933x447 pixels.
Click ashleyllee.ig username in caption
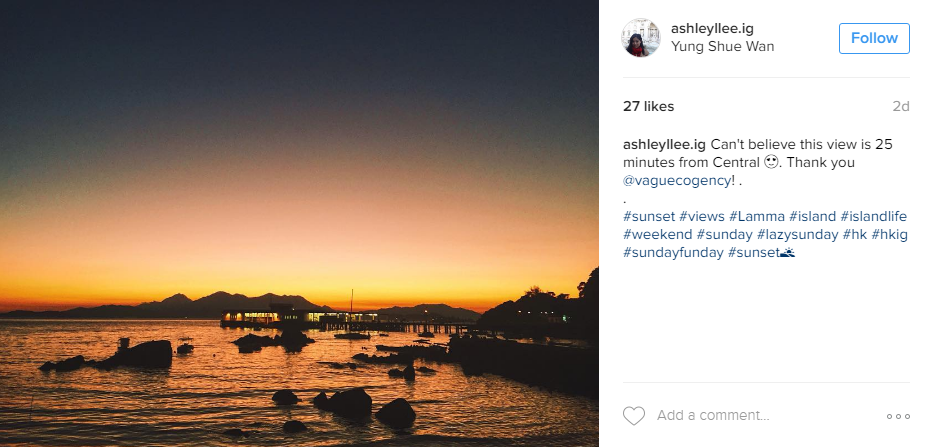pyautogui.click(x=664, y=144)
